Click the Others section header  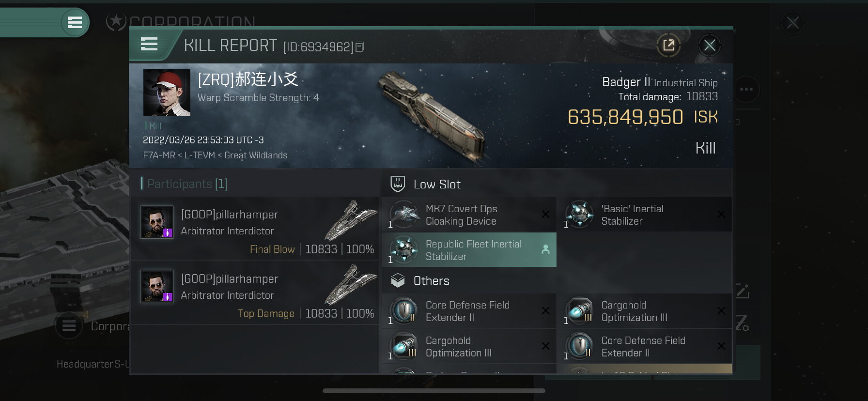431,281
